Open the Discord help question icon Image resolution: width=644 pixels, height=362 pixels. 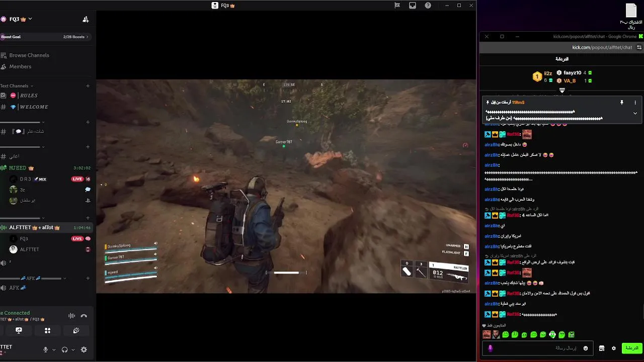[428, 6]
